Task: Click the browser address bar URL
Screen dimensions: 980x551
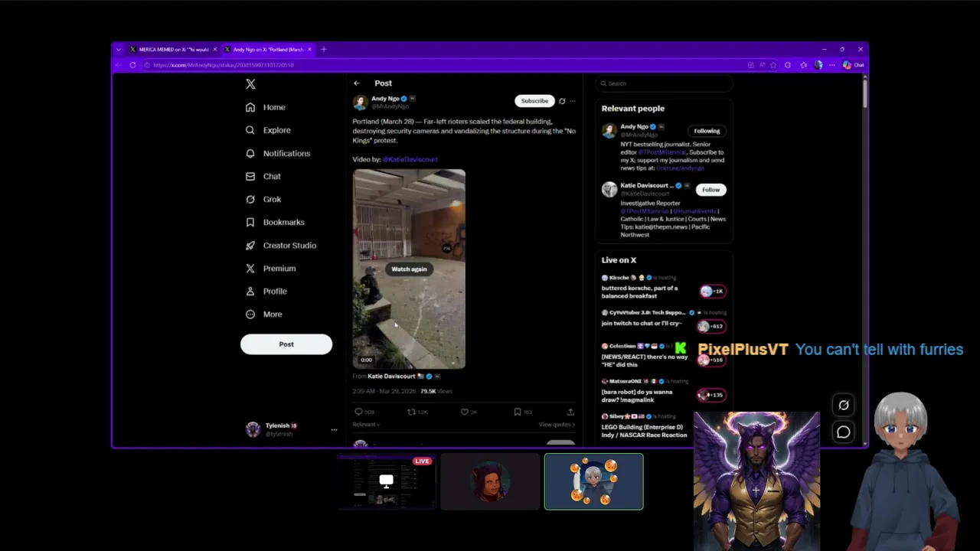Action: pyautogui.click(x=223, y=65)
